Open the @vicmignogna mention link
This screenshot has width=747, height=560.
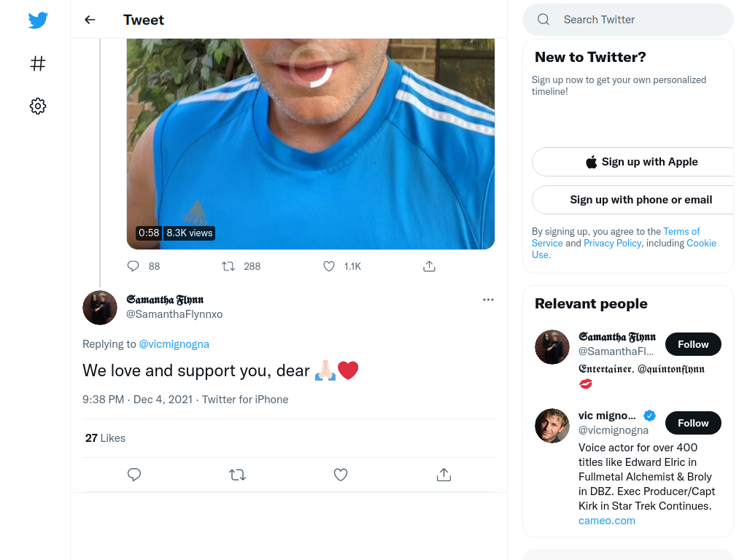(x=174, y=344)
